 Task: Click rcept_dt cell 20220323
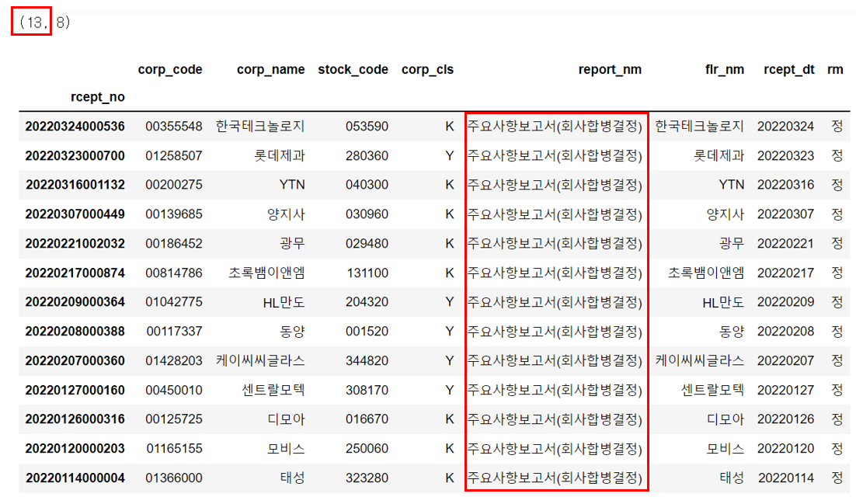coord(785,156)
